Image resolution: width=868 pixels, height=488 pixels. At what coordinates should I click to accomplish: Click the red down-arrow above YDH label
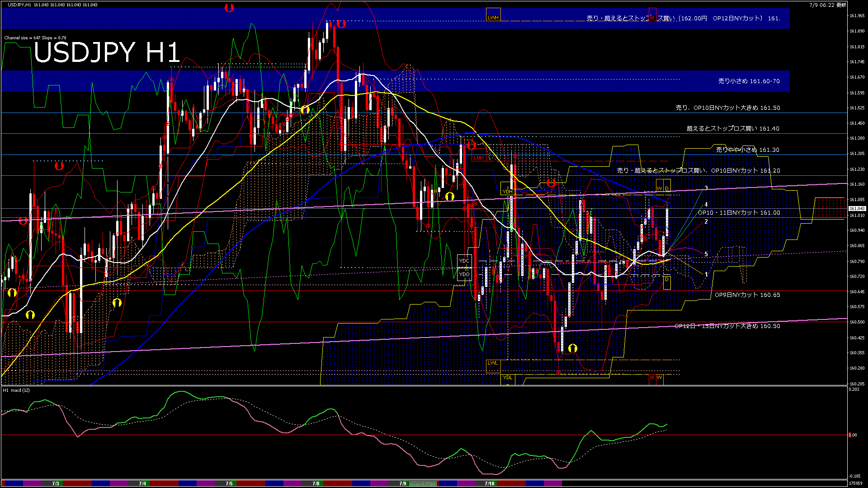551,183
